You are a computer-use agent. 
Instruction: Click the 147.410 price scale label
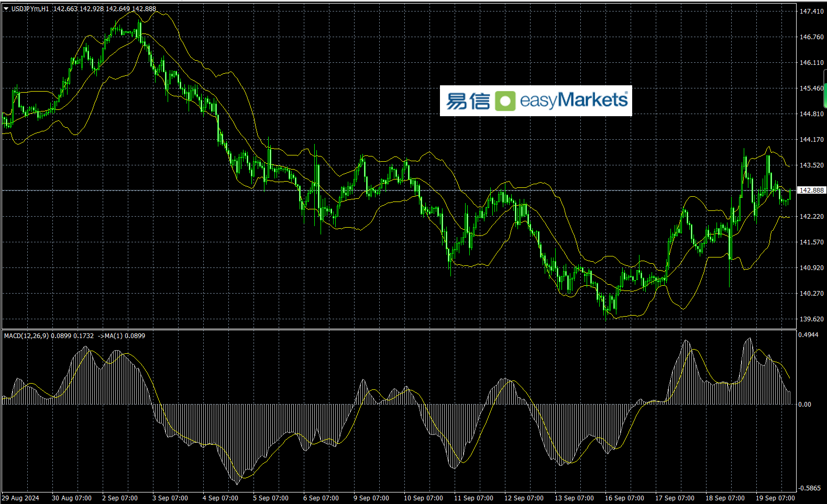[811, 12]
